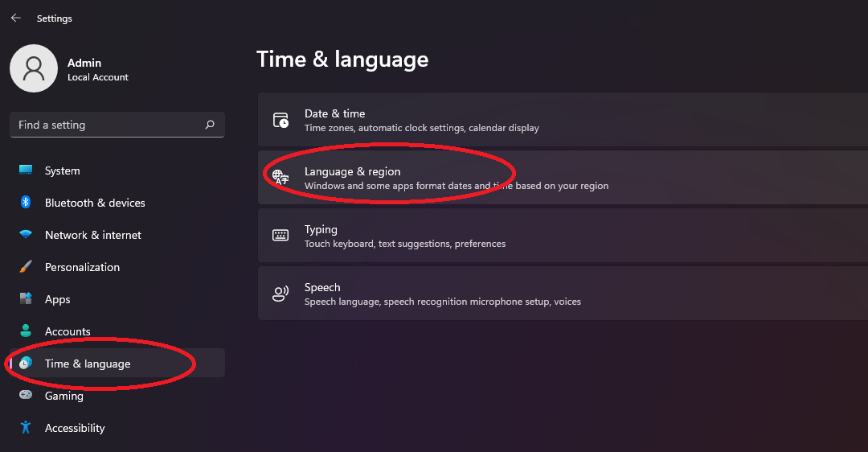The image size is (868, 452).
Task: Click the back arrow icon
Action: [15, 18]
